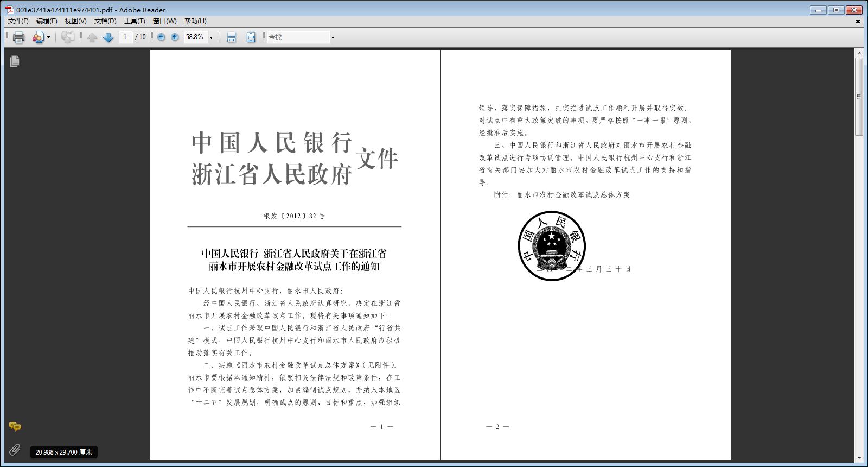Close the document with the black X

tap(858, 21)
